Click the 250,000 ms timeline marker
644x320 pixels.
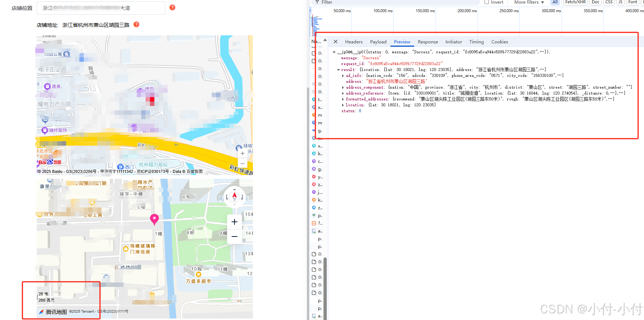pyautogui.click(x=509, y=11)
